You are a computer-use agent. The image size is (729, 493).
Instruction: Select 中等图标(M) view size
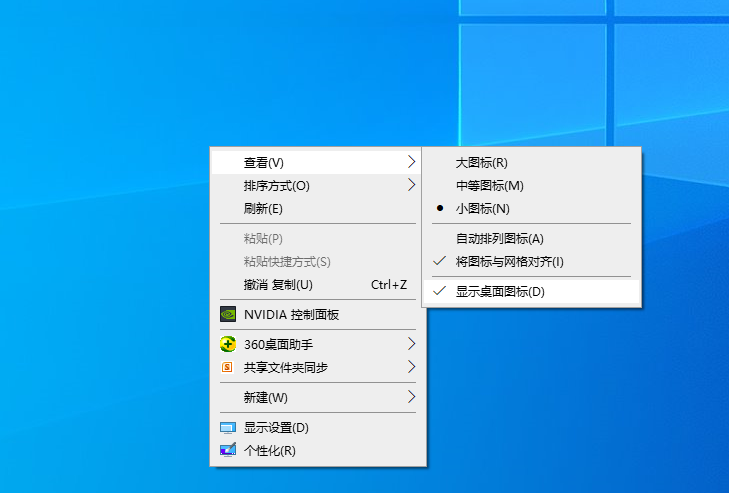(532, 186)
